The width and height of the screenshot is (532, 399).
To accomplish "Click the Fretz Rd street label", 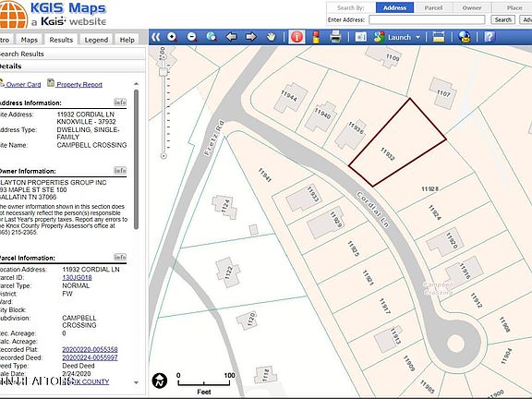I will 214,138.
